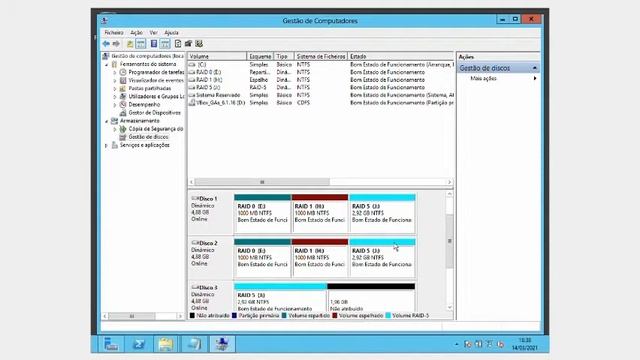Click console tree horizontal scrollbar right arrow
The width and height of the screenshot is (640, 360).
click(x=180, y=316)
